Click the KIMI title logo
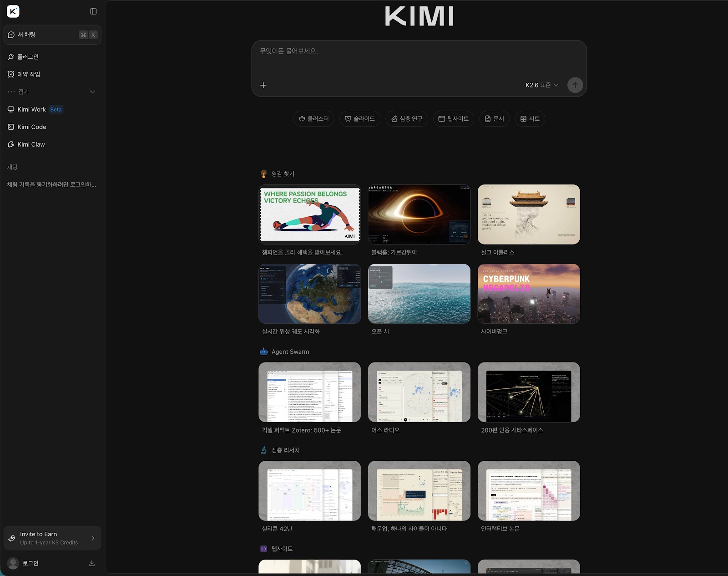Screen dimensions: 728x576 coord(419,16)
